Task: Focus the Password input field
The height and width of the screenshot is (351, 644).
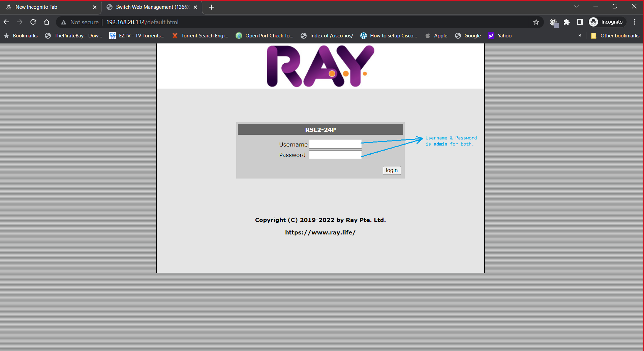Action: click(x=335, y=155)
